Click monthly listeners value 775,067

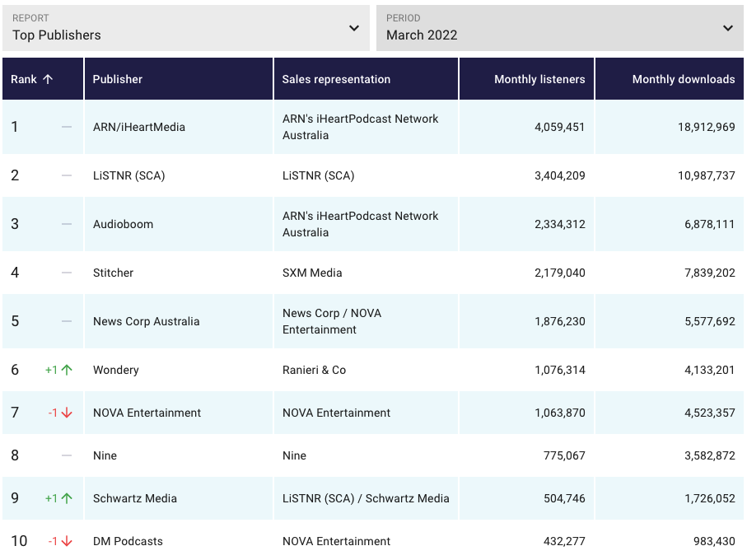564,455
